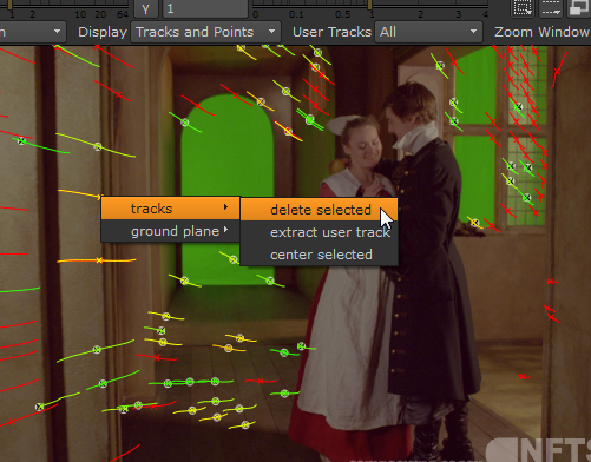The width and height of the screenshot is (591, 462).
Task: Select the orange track marker left of menu
Action: (x=100, y=260)
